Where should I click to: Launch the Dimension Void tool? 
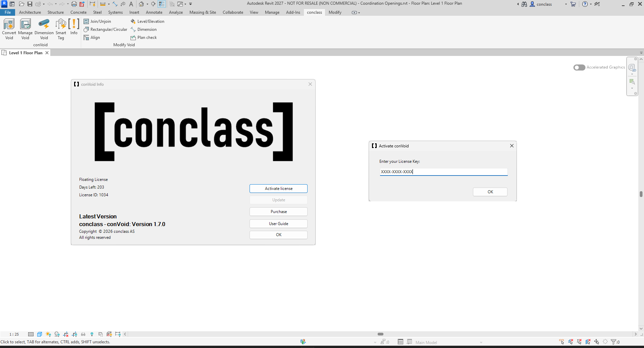pyautogui.click(x=44, y=29)
